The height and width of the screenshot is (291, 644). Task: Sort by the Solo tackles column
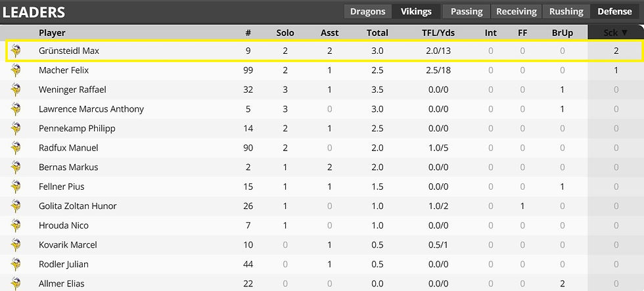285,32
